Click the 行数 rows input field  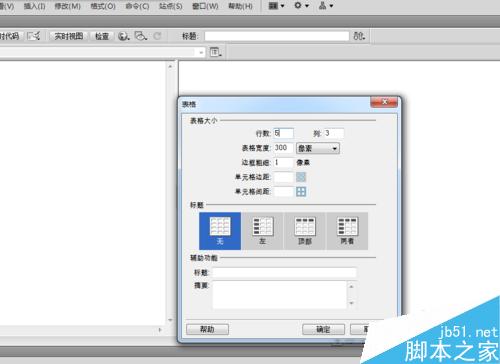click(x=283, y=133)
